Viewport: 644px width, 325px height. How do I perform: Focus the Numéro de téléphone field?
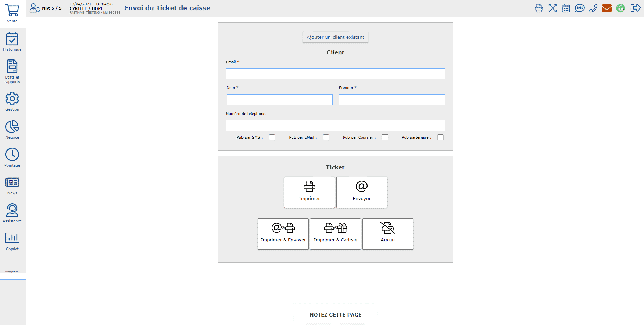(x=335, y=125)
